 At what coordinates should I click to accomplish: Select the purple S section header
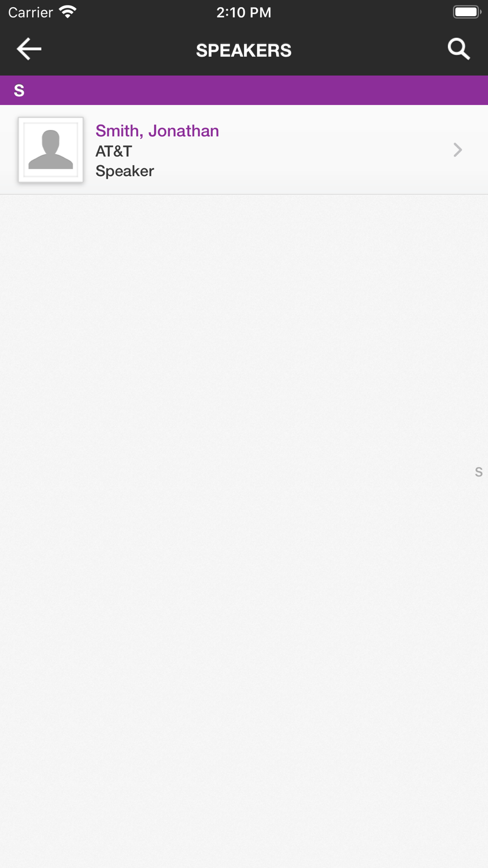click(244, 90)
